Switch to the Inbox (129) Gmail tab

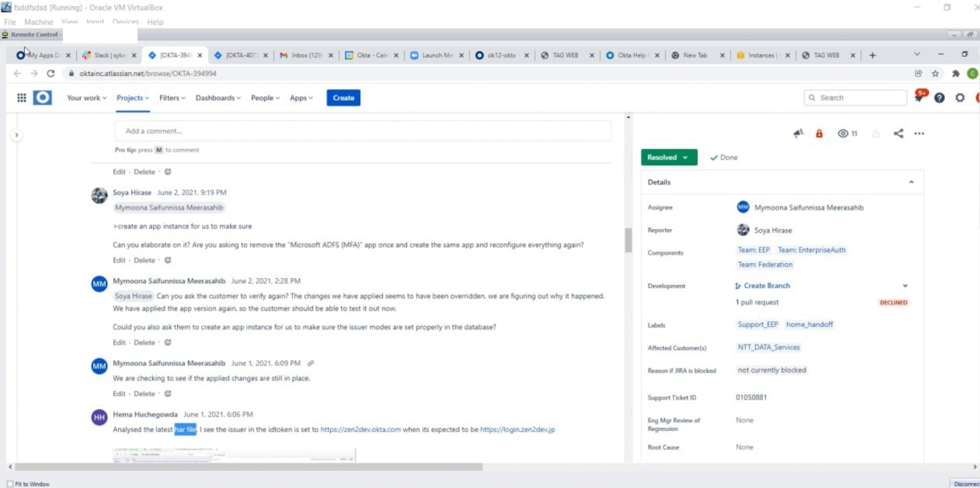(x=306, y=55)
